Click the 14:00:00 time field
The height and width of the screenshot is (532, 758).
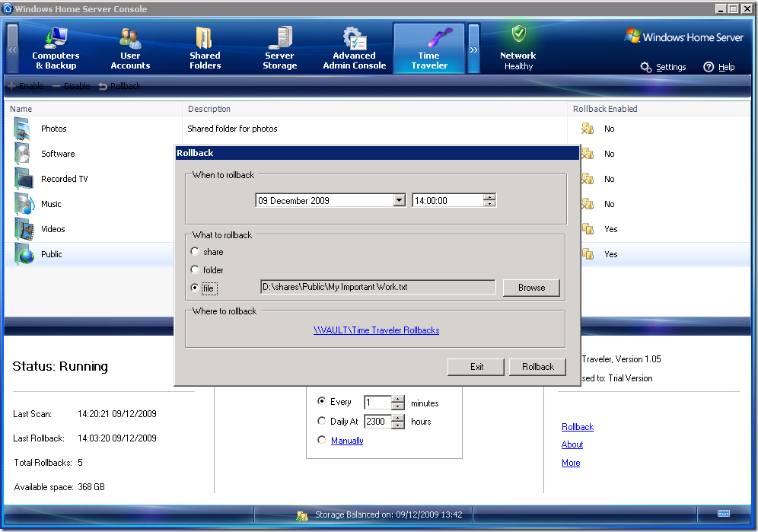(447, 200)
